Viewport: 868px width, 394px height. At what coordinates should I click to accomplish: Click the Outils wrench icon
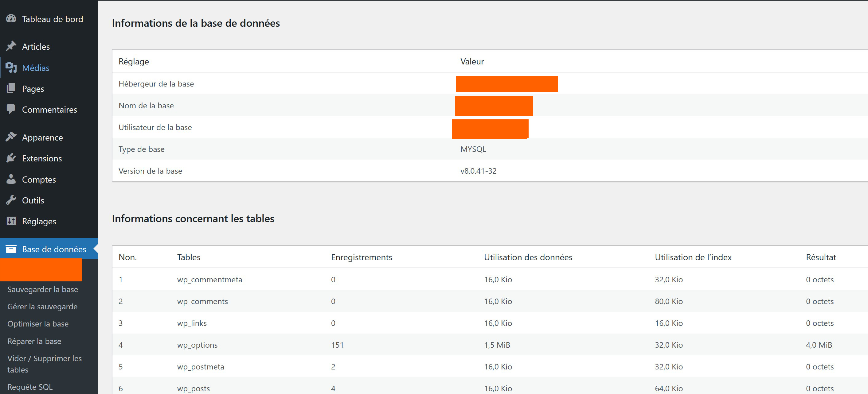(11, 200)
